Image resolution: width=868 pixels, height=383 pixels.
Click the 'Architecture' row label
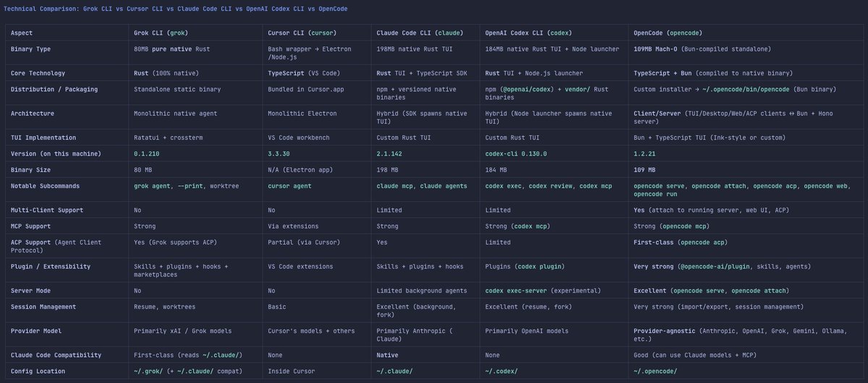pyautogui.click(x=33, y=113)
